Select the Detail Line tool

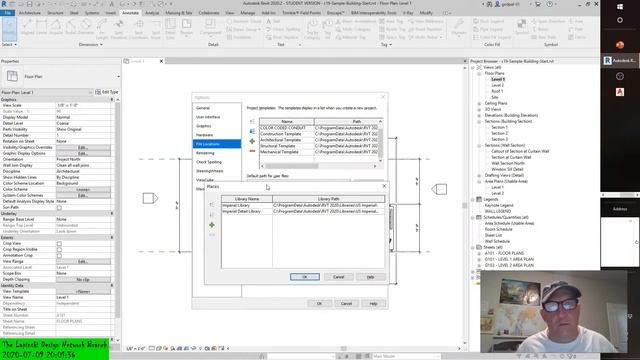click(170, 29)
